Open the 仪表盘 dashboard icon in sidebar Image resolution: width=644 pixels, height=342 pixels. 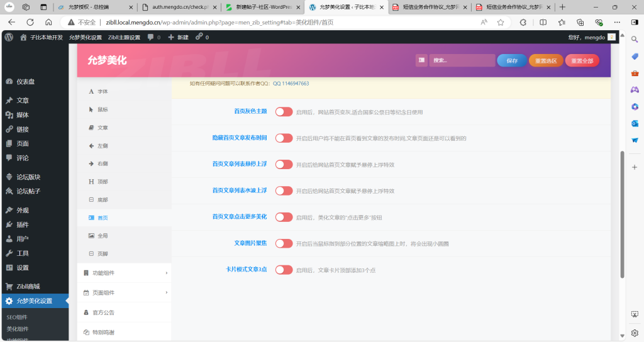9,82
